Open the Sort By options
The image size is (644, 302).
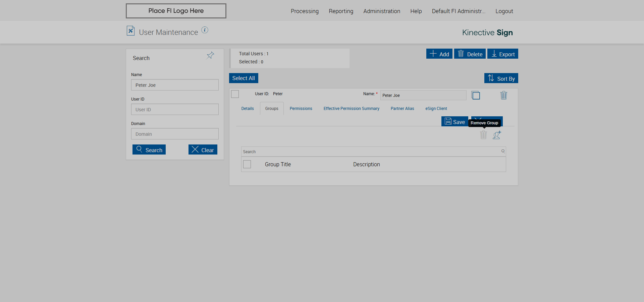pyautogui.click(x=501, y=78)
